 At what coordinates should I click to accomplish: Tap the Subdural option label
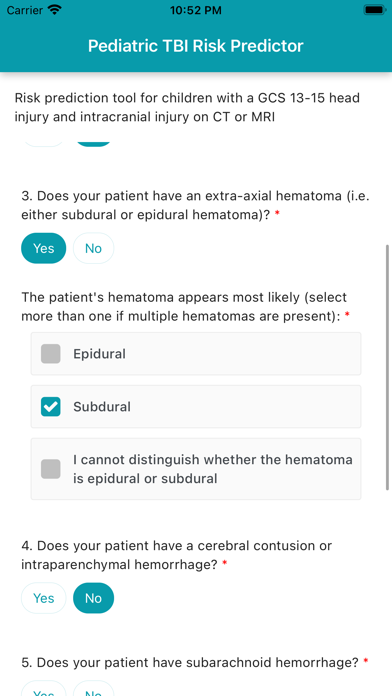pos(102,407)
